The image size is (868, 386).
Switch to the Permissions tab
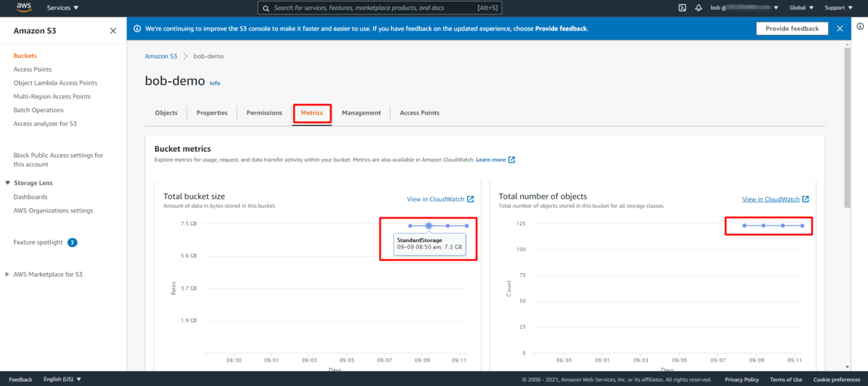[x=264, y=113]
